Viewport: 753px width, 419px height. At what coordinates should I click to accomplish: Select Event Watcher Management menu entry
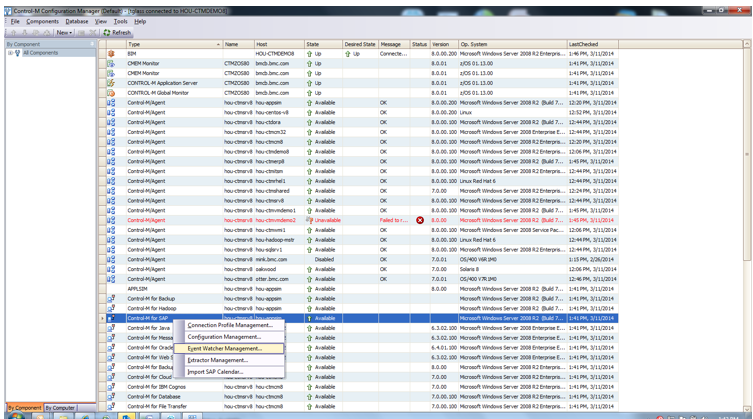click(229, 348)
